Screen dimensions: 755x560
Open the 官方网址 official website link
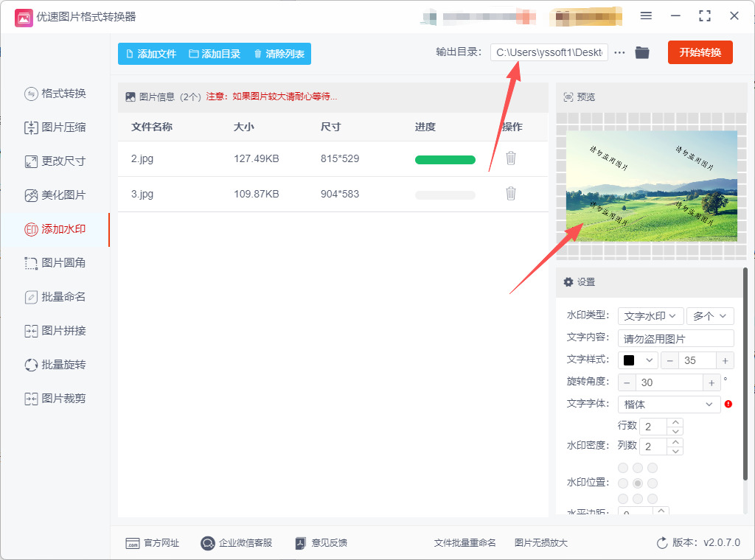pyautogui.click(x=152, y=543)
